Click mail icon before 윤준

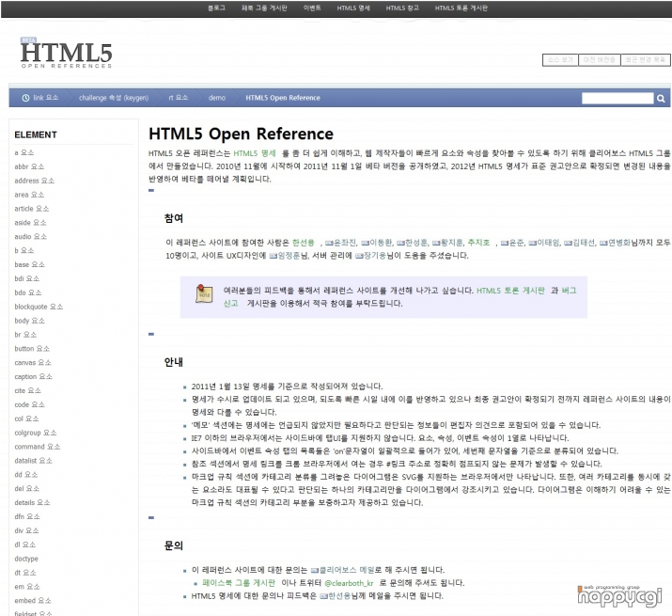pyautogui.click(x=505, y=243)
